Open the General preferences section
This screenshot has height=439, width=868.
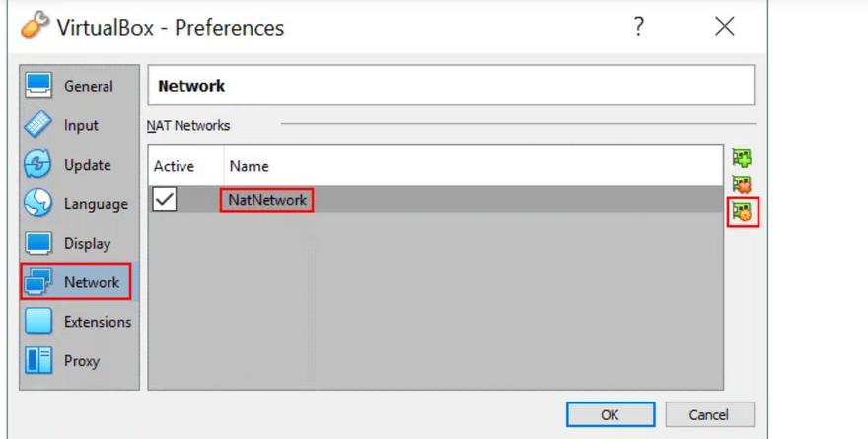pyautogui.click(x=88, y=87)
